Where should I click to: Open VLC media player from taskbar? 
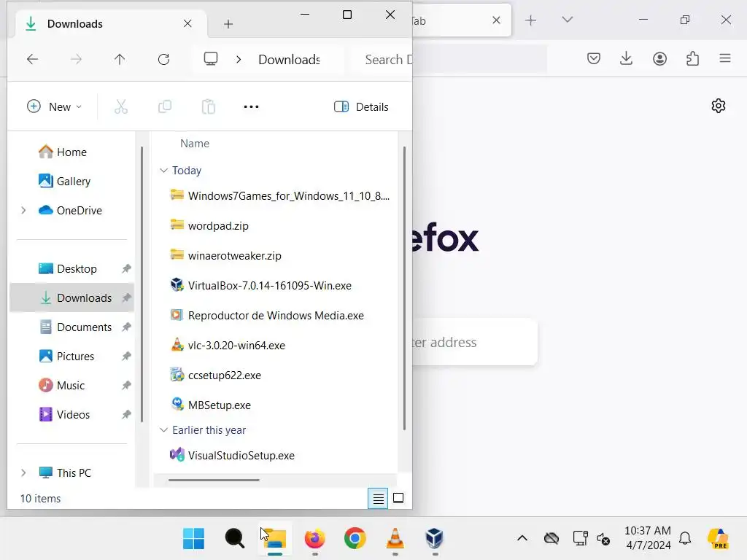pos(395,539)
